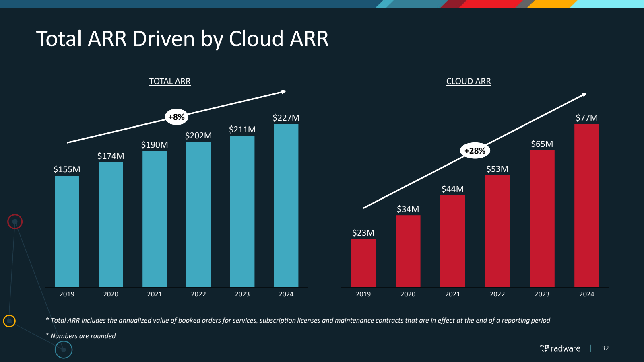644x362 pixels.
Task: Click the teal 2020 bar in Total ARR
Action: 111,224
